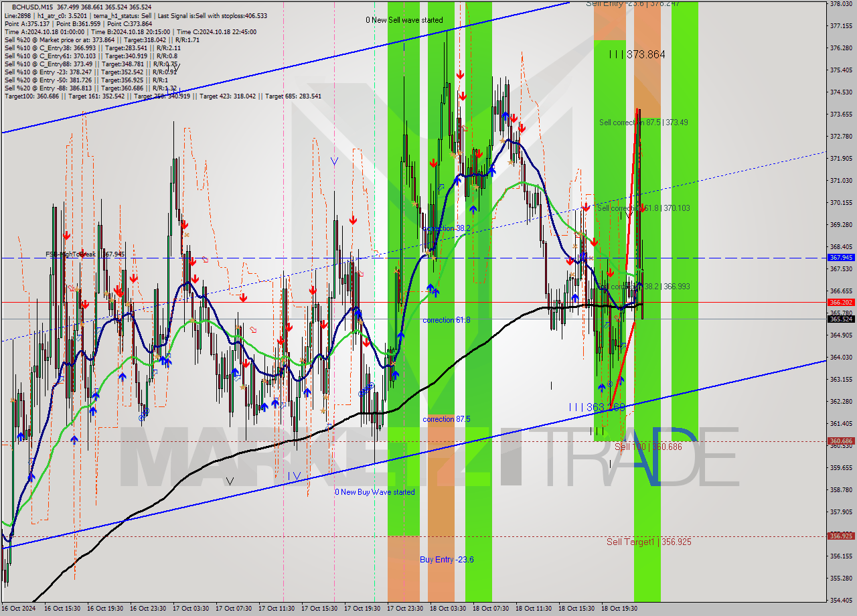This screenshot has width=857, height=616.
Task: Click the 371.030 price axis value
Action: point(841,180)
